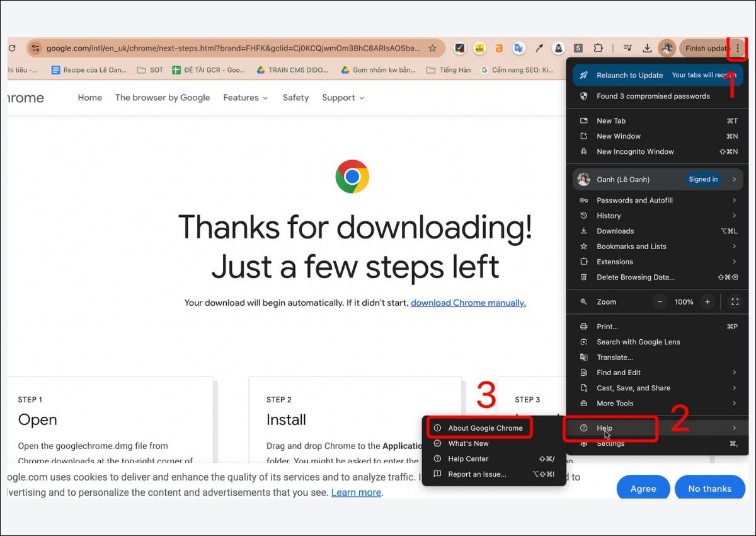Image resolution: width=756 pixels, height=536 pixels.
Task: Expand the Support dropdown in page navigation
Action: [343, 98]
